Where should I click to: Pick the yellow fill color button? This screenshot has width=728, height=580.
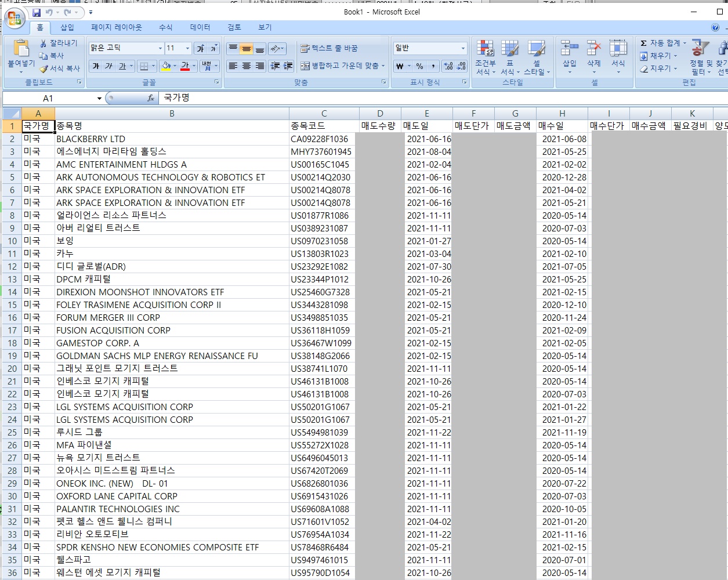tap(166, 66)
